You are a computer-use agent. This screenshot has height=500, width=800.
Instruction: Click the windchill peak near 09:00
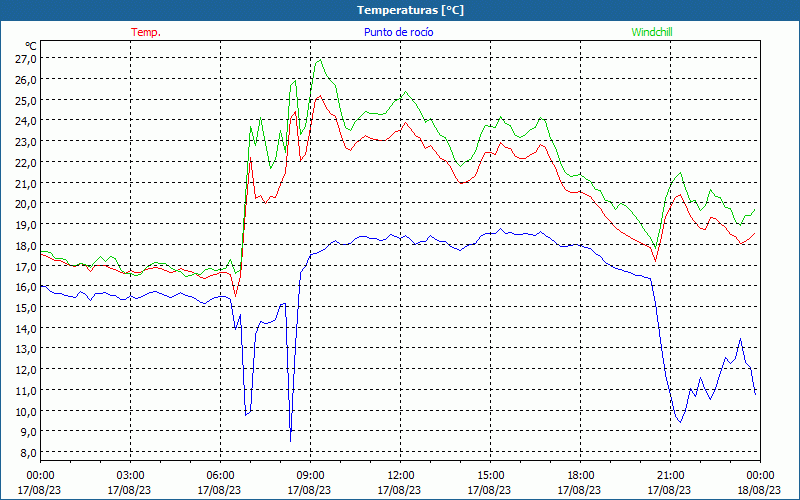(320, 60)
